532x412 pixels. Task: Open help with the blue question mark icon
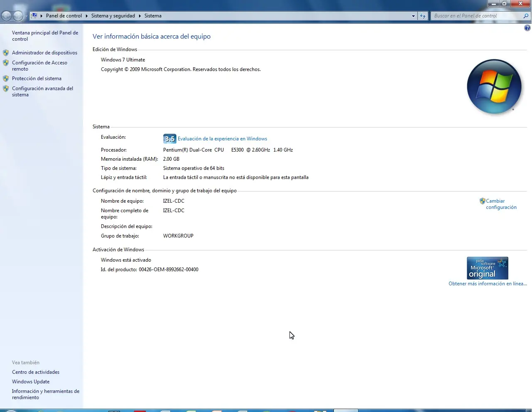527,28
